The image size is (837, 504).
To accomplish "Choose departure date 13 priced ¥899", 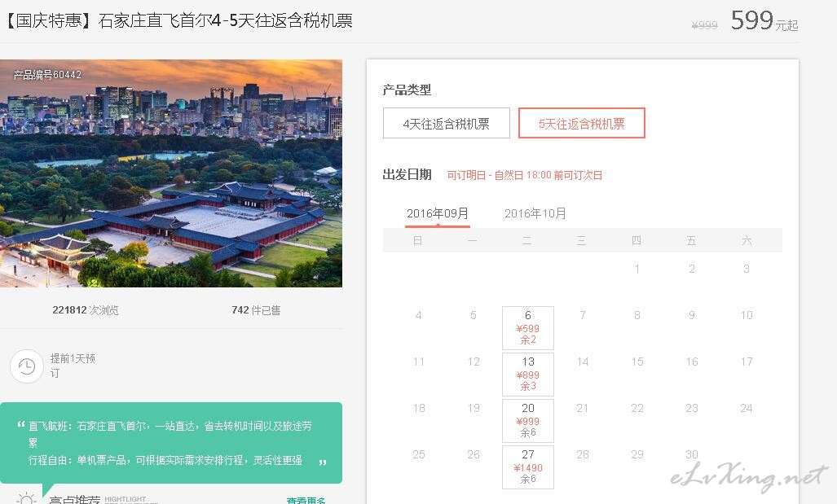I will 528,374.
